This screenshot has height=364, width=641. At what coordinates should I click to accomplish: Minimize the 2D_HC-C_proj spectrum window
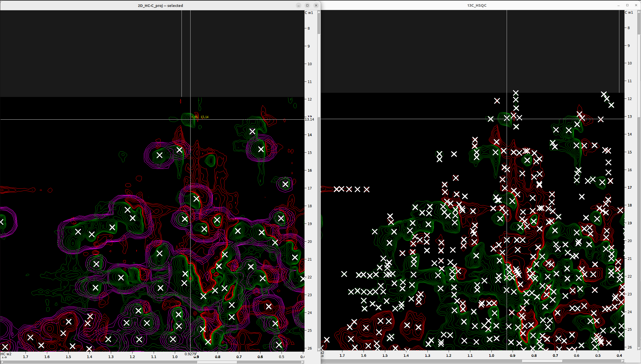click(299, 5)
